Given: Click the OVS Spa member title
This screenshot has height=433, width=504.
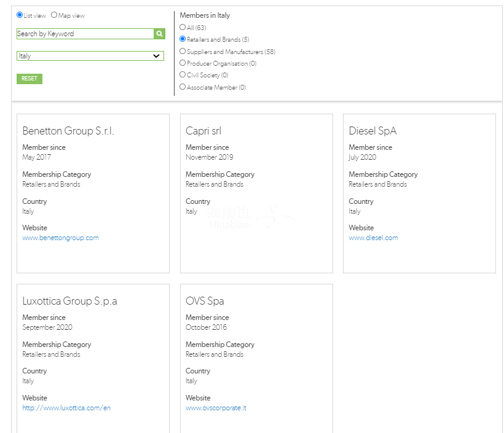Looking at the screenshot, I should [205, 301].
